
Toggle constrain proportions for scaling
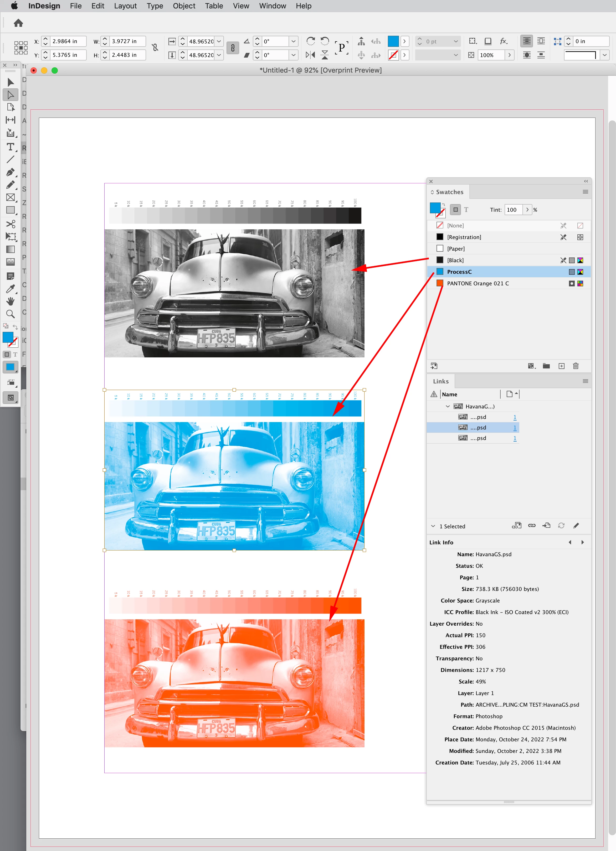233,48
